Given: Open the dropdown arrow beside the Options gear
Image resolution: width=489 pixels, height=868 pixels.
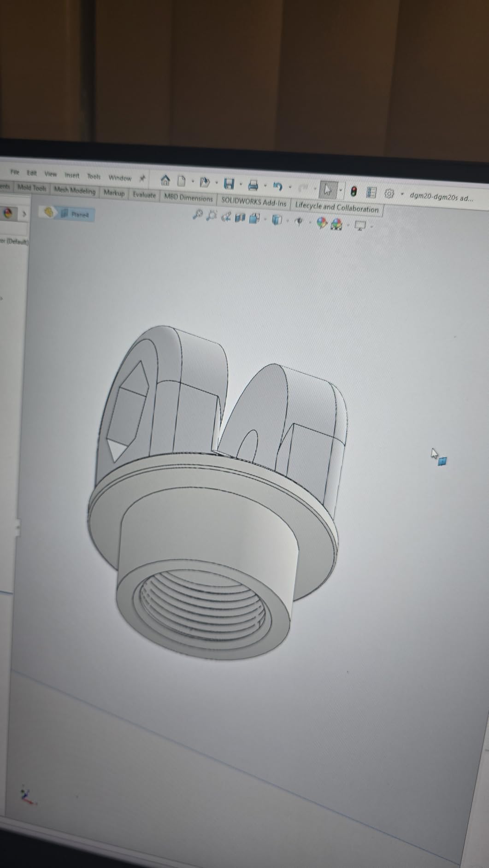Looking at the screenshot, I should pyautogui.click(x=402, y=194).
